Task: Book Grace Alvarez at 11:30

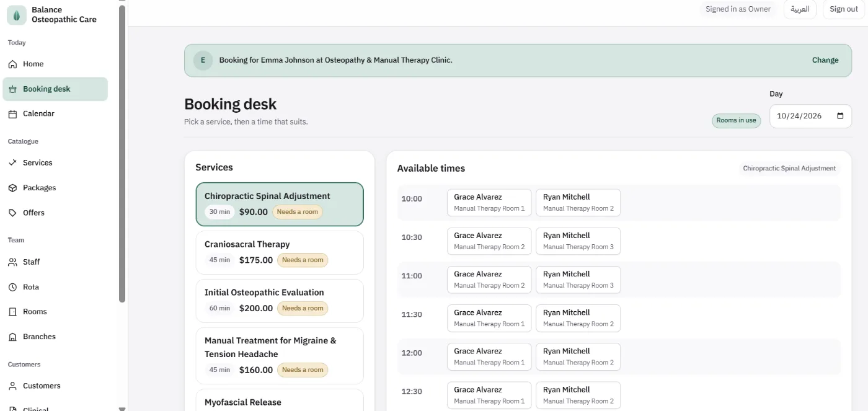Action: coord(489,318)
